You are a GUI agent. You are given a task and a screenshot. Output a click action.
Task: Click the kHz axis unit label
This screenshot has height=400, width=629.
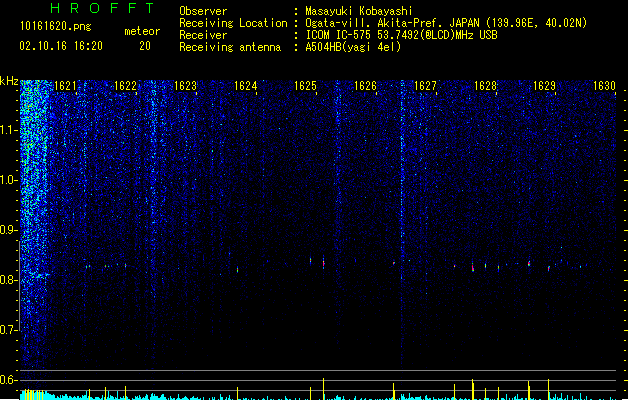click(9, 81)
